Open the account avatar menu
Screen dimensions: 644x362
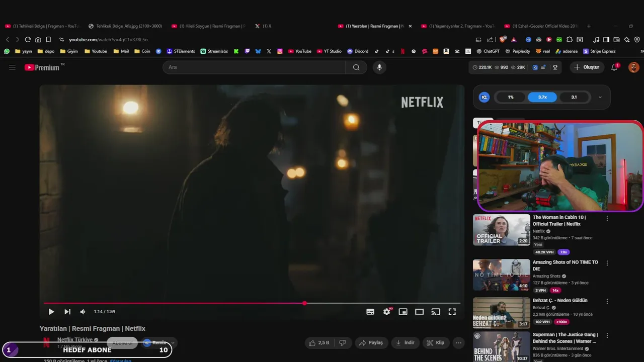click(x=634, y=67)
